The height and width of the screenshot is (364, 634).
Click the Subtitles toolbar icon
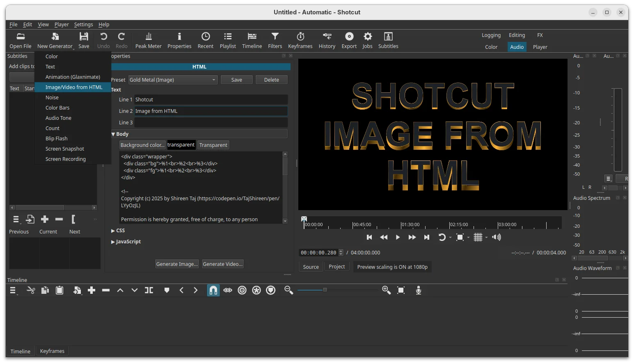(x=388, y=41)
